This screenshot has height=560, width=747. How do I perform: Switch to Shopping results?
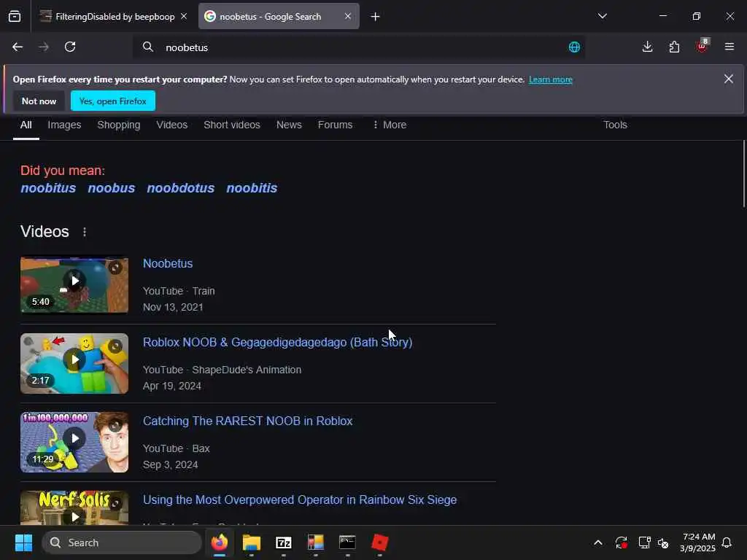pos(119,125)
